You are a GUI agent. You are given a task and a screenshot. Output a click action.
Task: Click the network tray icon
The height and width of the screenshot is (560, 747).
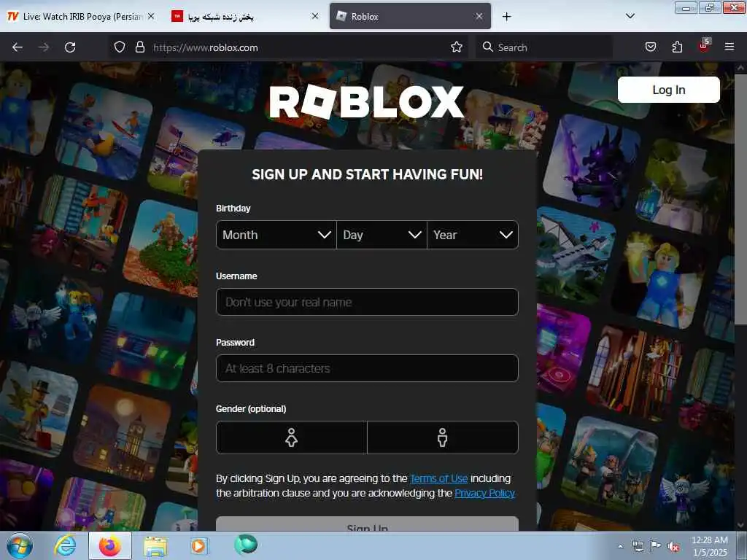(x=638, y=546)
